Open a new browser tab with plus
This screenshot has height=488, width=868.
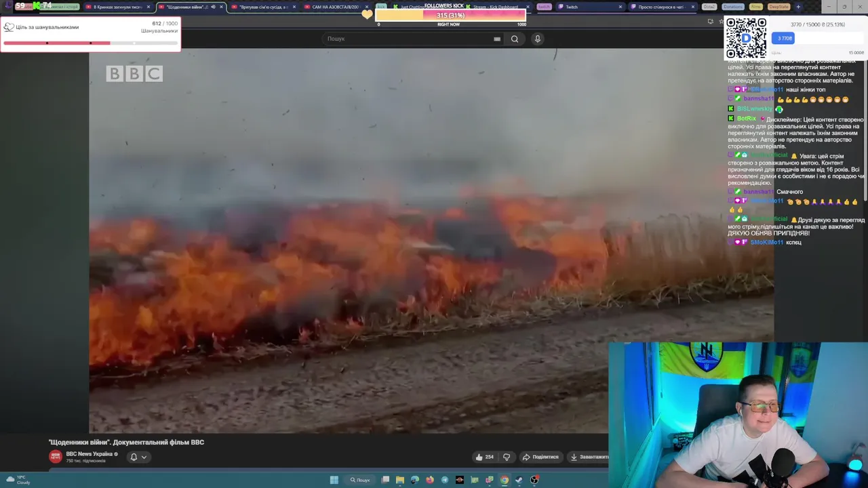(x=798, y=7)
